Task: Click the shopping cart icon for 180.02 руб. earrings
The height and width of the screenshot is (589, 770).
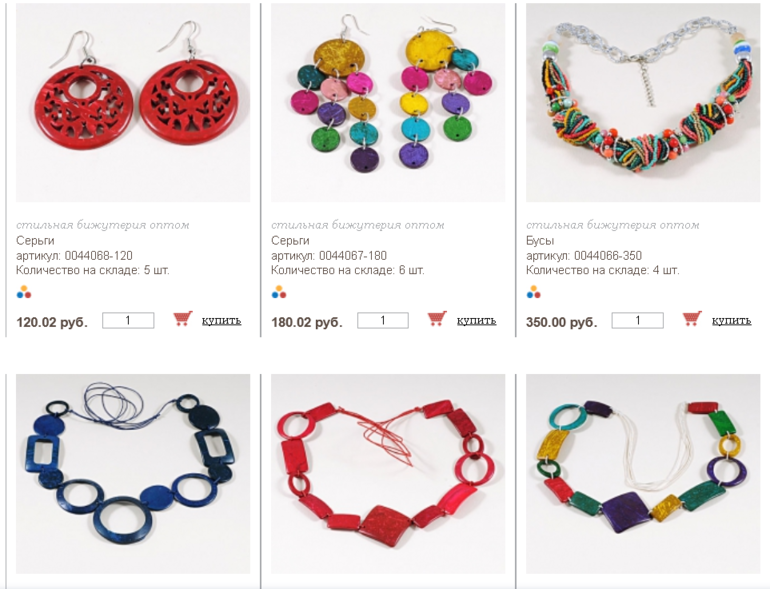Action: point(437,319)
